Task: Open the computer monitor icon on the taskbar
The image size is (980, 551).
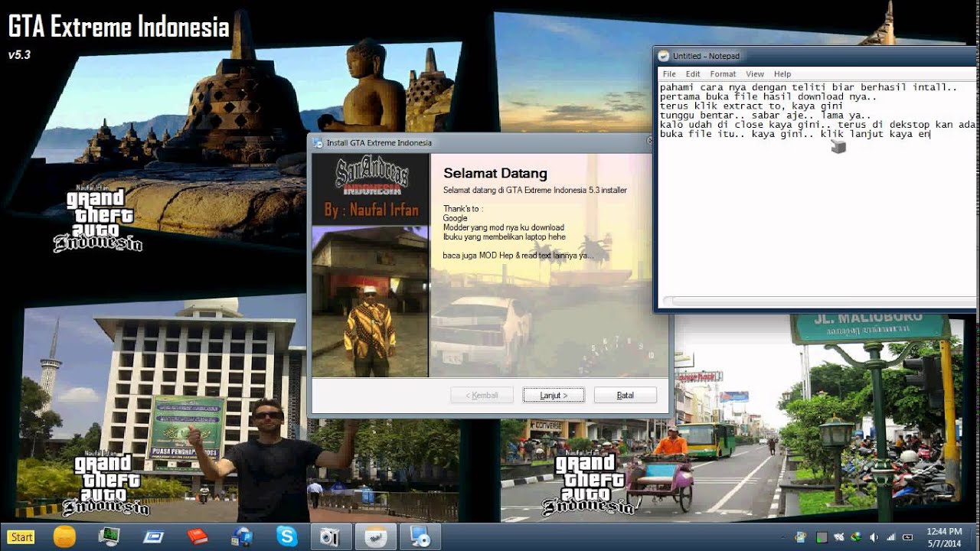Action: 109,536
